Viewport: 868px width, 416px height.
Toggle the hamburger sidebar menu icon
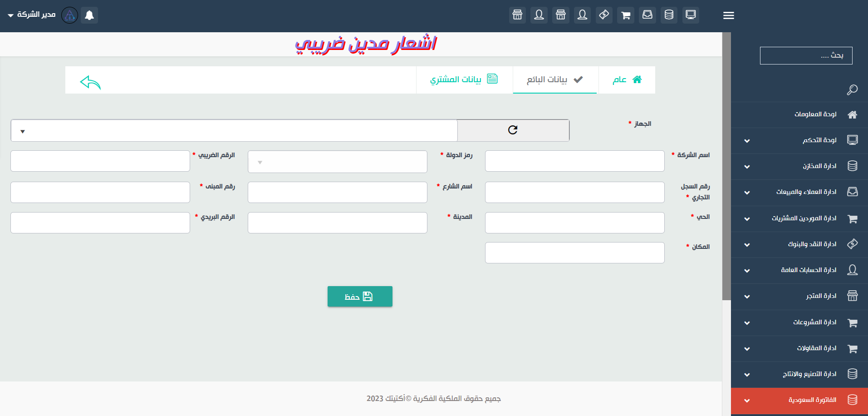tap(729, 15)
